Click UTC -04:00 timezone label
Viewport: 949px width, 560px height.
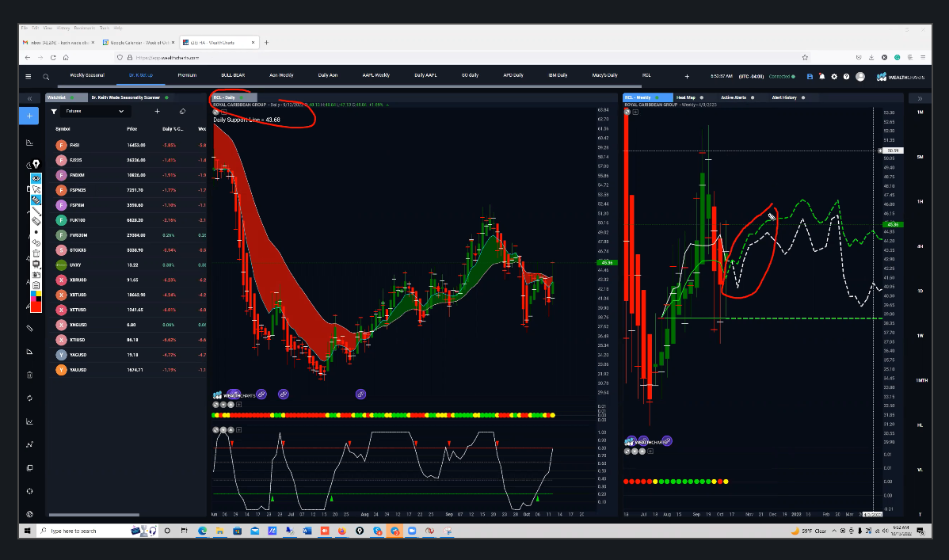tap(751, 76)
